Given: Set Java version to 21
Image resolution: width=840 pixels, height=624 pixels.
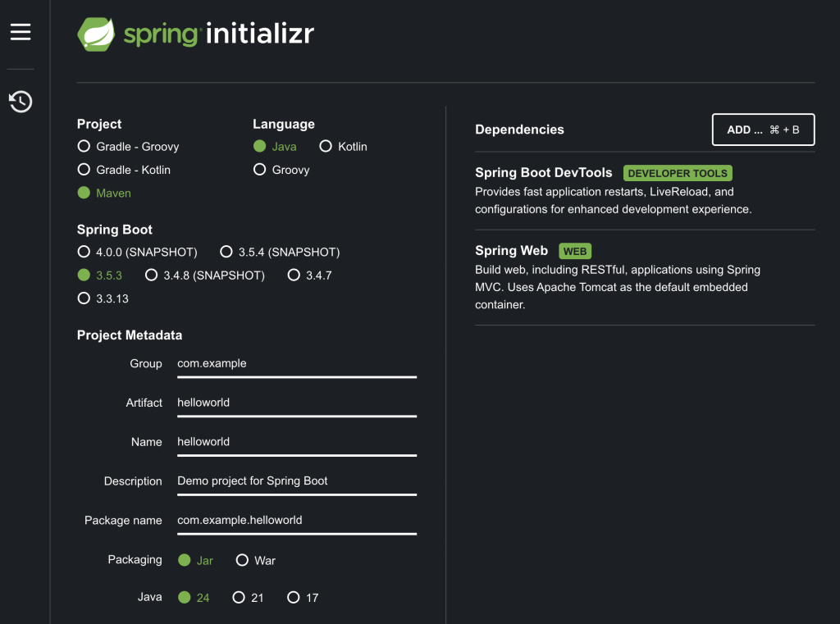Looking at the screenshot, I should [248, 597].
